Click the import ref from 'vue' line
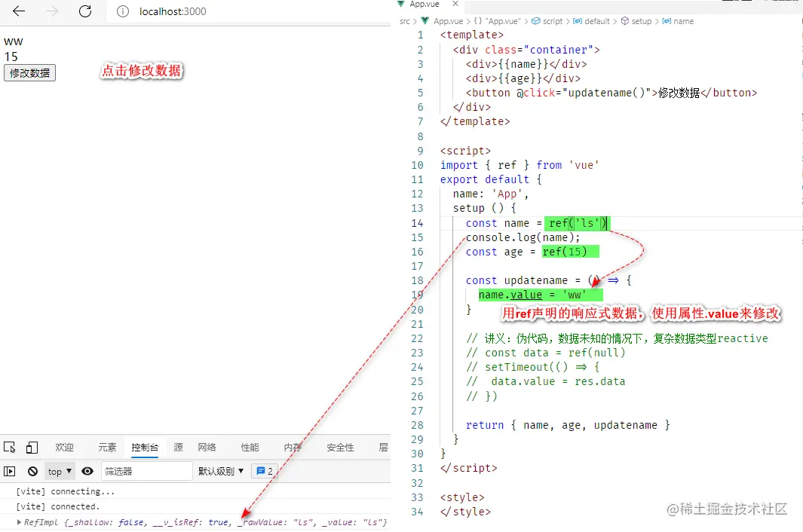Screen dimensions: 803x532 pyautogui.click(x=519, y=165)
